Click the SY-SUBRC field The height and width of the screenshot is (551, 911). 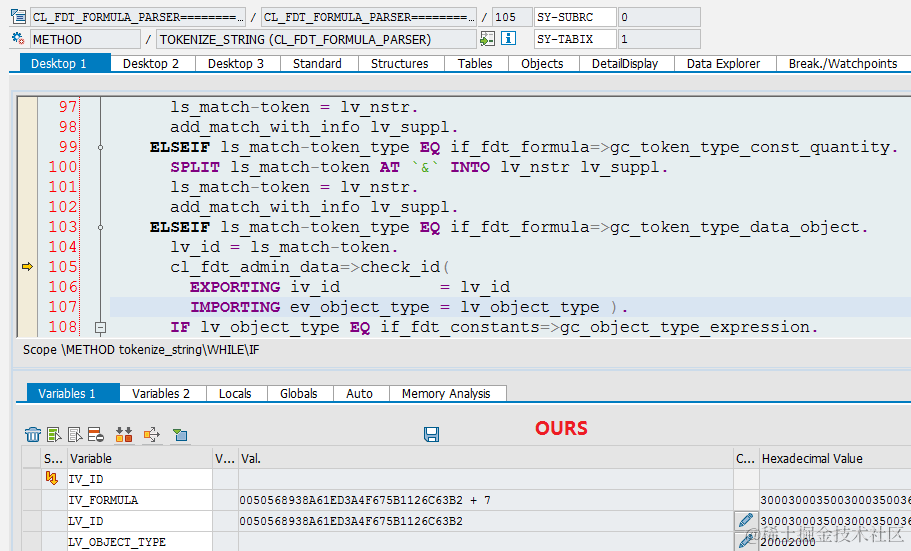pyautogui.click(x=575, y=17)
